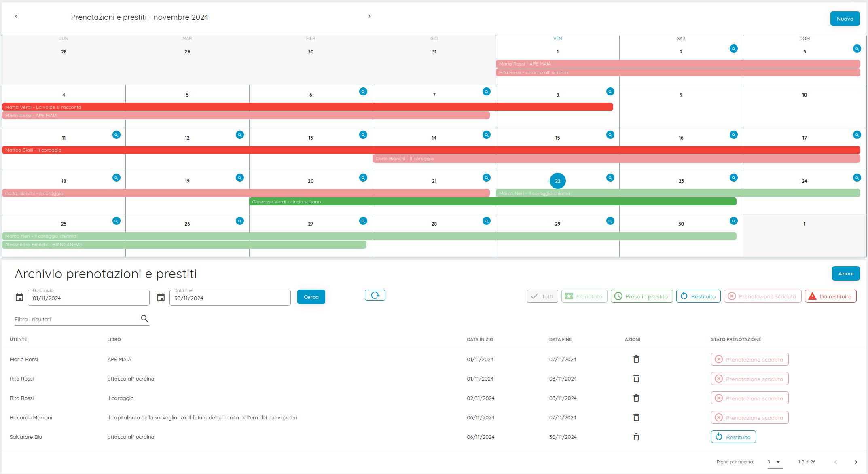This screenshot has height=474, width=868.
Task: Open the Righe per pagina dropdown
Action: 775,462
